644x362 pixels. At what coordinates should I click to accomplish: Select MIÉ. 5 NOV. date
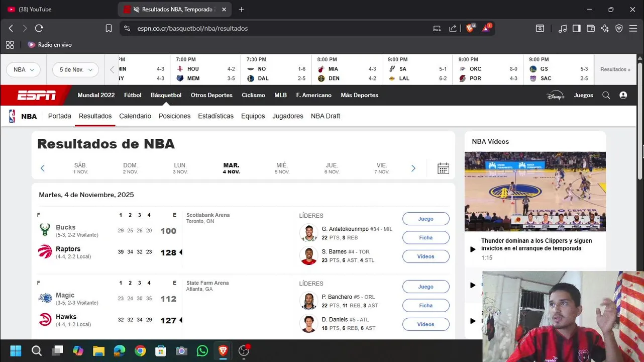[x=282, y=168]
